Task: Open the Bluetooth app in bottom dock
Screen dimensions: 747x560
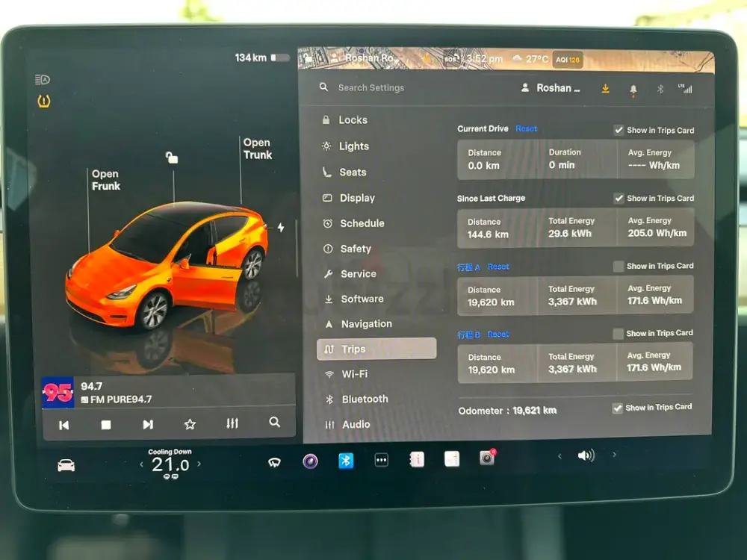Action: tap(346, 461)
